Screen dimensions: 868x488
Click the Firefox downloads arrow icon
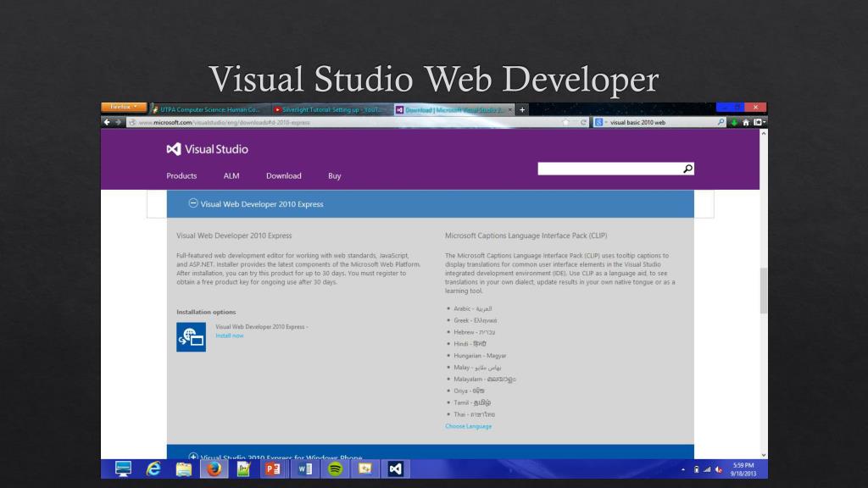[x=734, y=122]
